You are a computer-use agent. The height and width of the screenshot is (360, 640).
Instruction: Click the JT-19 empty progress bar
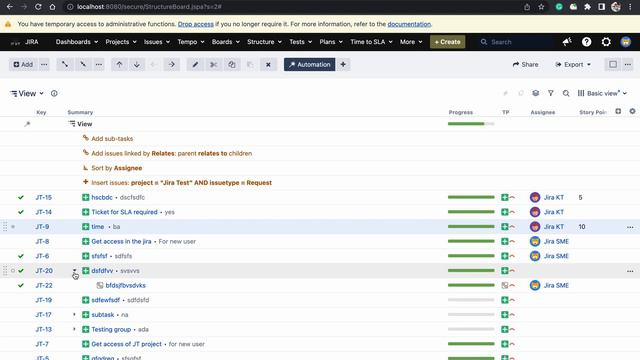[471, 300]
